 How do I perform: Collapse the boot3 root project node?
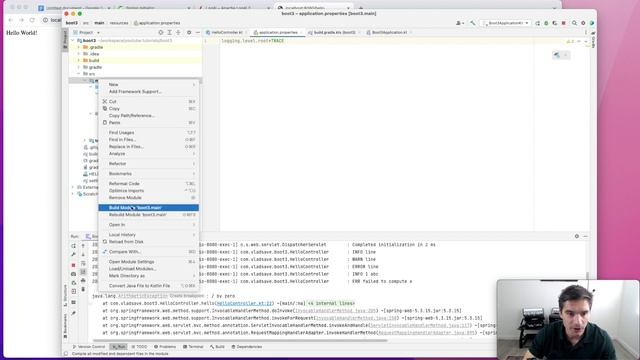click(73, 41)
